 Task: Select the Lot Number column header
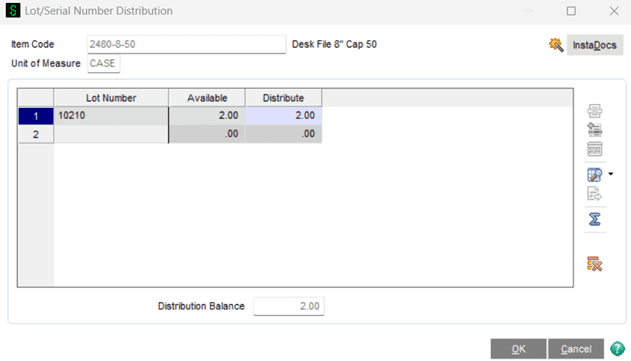pos(111,98)
